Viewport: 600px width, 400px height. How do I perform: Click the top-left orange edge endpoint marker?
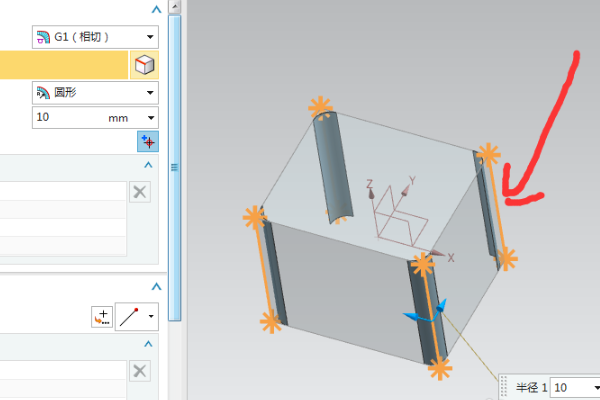click(x=319, y=107)
